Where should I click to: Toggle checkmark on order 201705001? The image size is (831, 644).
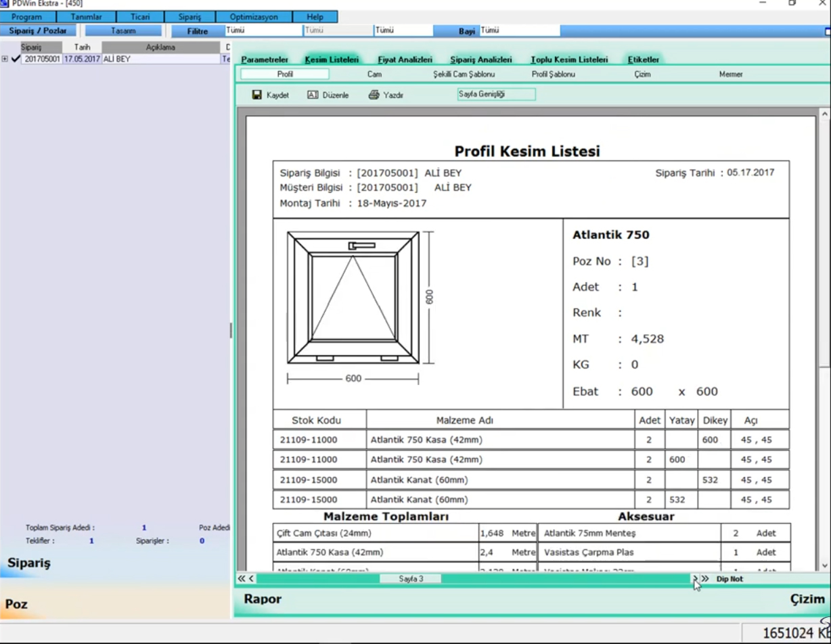[x=16, y=59]
